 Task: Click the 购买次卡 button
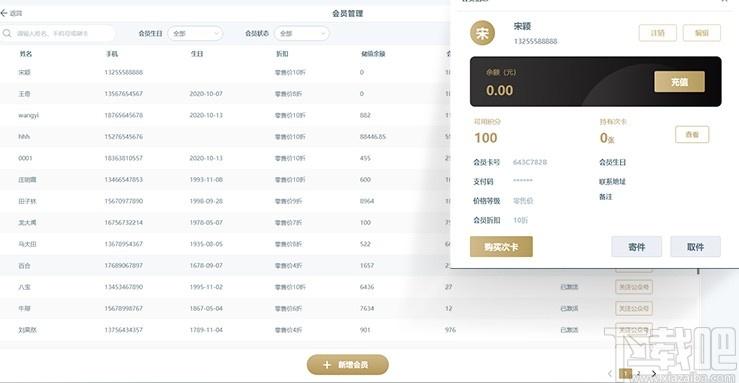click(x=501, y=247)
